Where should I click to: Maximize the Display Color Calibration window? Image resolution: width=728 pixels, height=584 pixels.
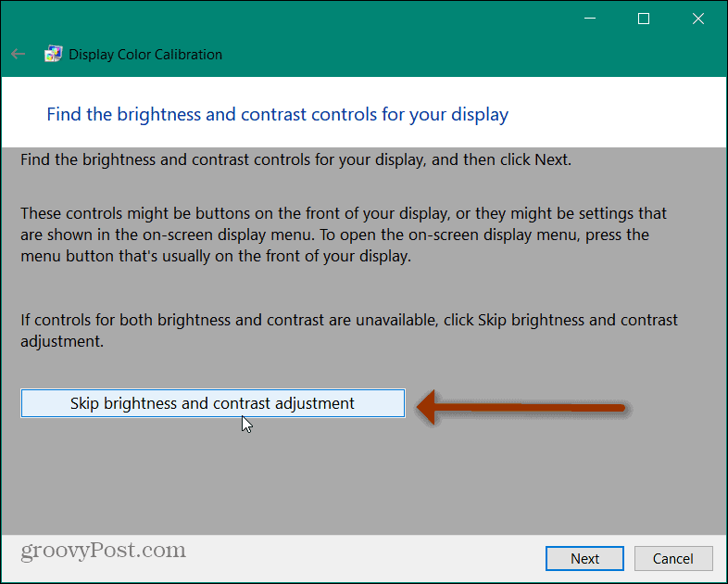(x=644, y=19)
